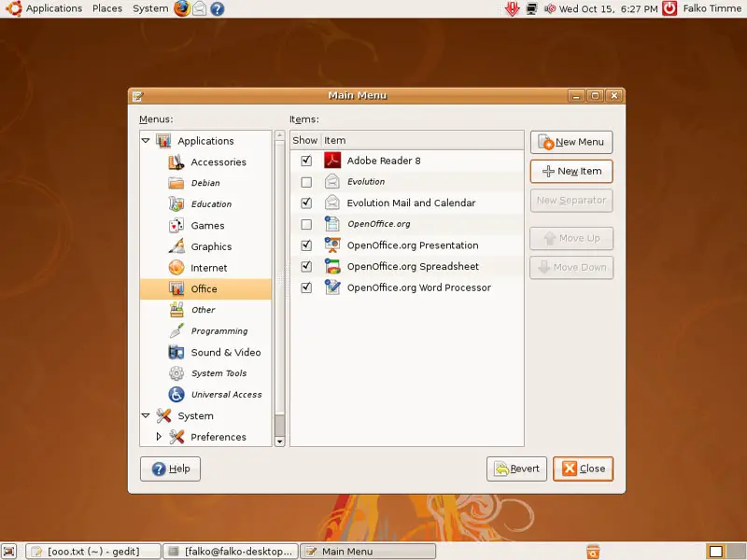Click the Sound & Video icon
The width and height of the screenshot is (747, 560).
tap(176, 352)
